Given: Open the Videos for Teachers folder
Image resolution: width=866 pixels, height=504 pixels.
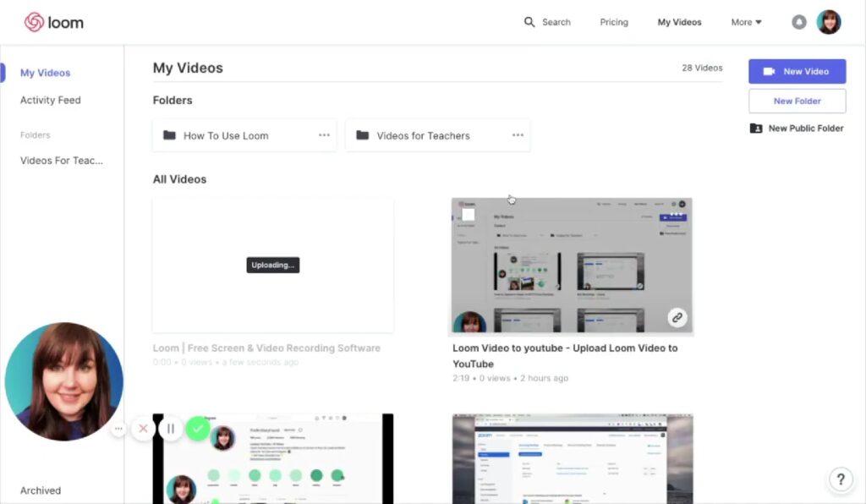Looking at the screenshot, I should pos(437,135).
